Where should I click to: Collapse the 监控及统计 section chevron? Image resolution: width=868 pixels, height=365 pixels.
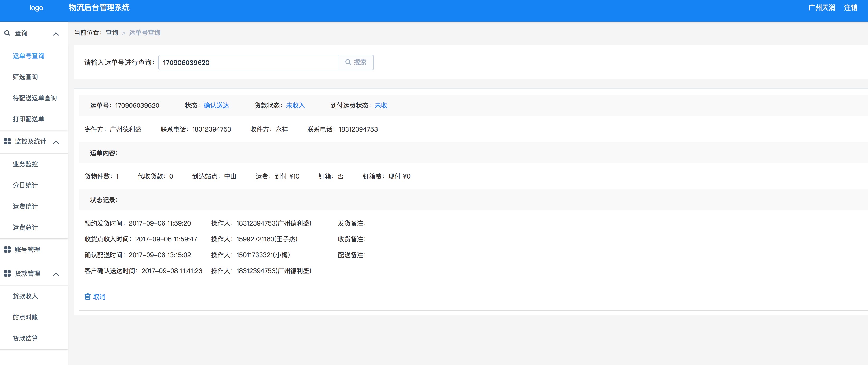coord(56,142)
